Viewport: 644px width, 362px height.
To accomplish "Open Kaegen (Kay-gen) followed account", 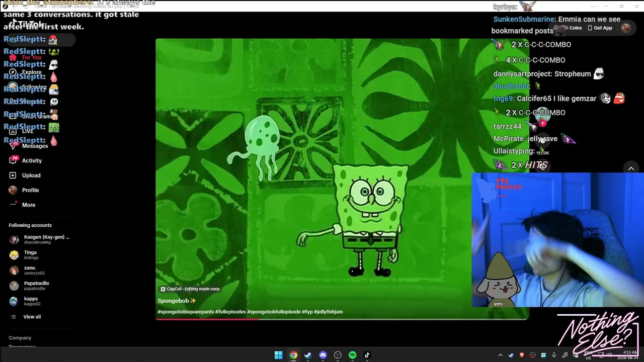I will pyautogui.click(x=39, y=239).
